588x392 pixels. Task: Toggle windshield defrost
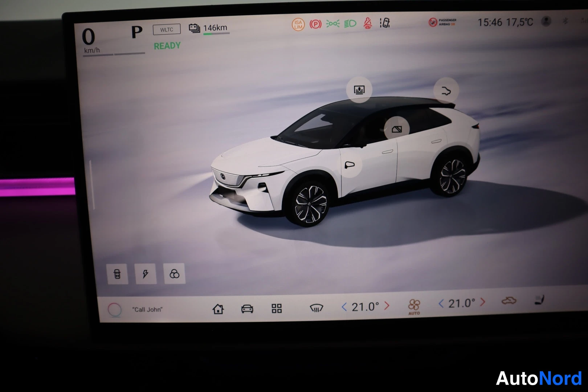[x=317, y=309]
